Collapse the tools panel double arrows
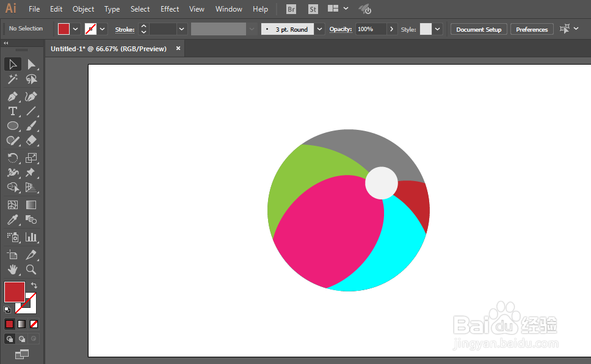 click(x=6, y=43)
